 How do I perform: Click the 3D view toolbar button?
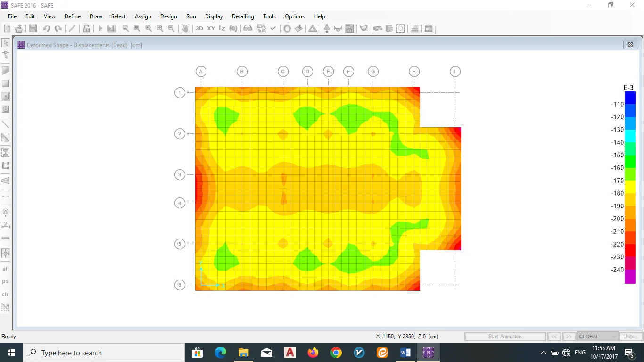pos(199,28)
